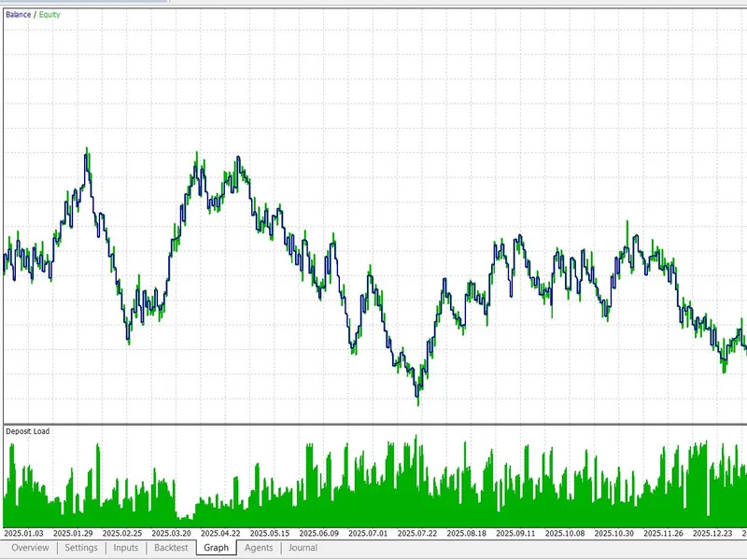Click the Deposit Load label
Image resolution: width=747 pixels, height=560 pixels.
pos(28,431)
